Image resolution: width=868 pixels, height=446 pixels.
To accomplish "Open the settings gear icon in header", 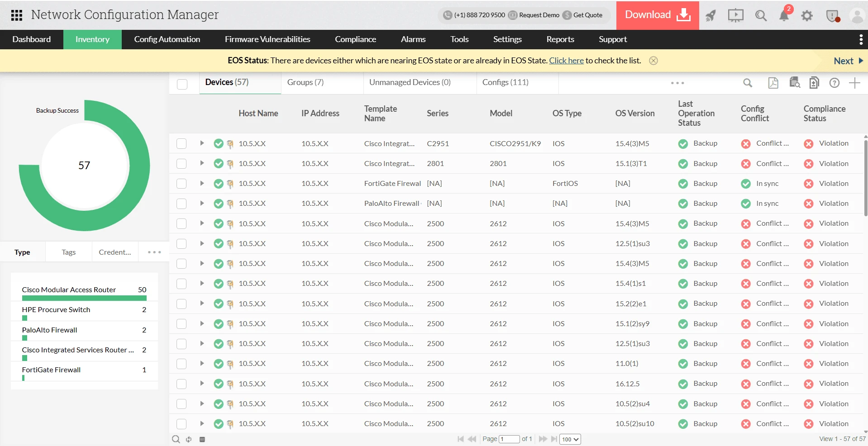I will click(806, 16).
